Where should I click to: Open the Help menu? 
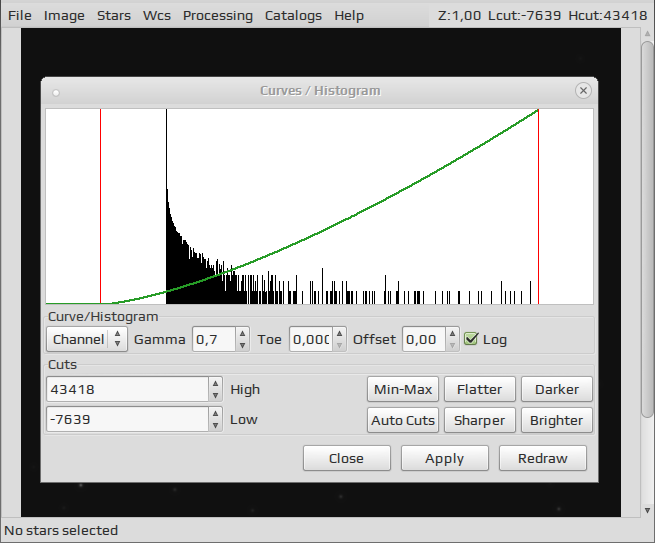click(349, 15)
